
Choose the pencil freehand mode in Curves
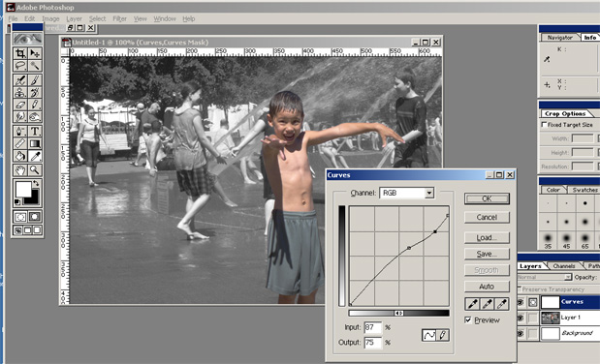(x=442, y=335)
